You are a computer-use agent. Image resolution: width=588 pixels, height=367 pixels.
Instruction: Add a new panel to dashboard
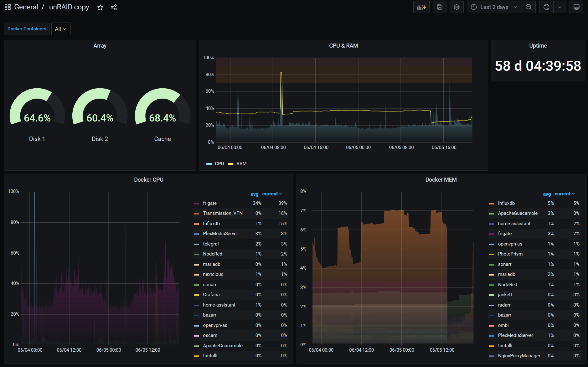point(421,7)
